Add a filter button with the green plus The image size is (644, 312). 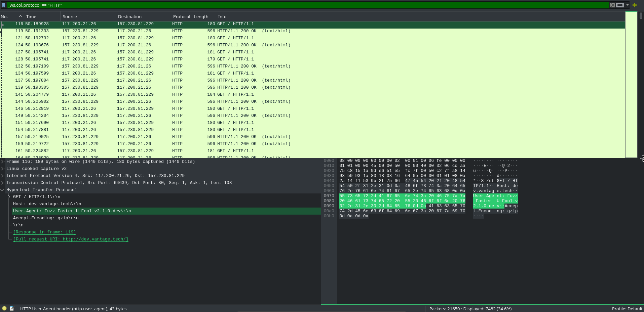click(x=634, y=5)
